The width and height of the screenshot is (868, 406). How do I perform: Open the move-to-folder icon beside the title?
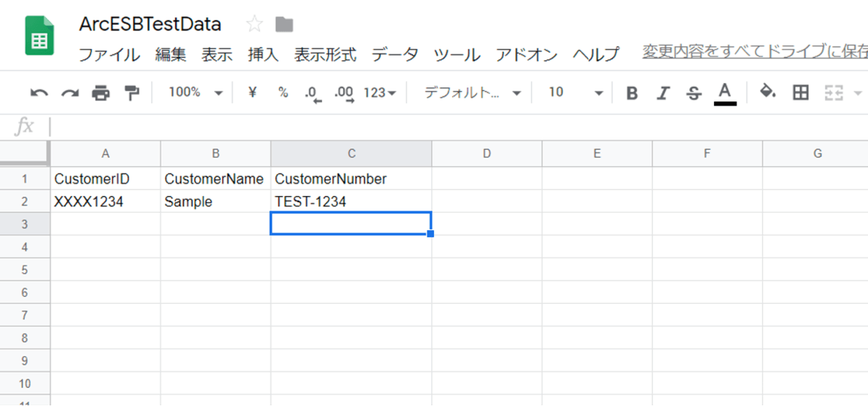[x=284, y=25]
